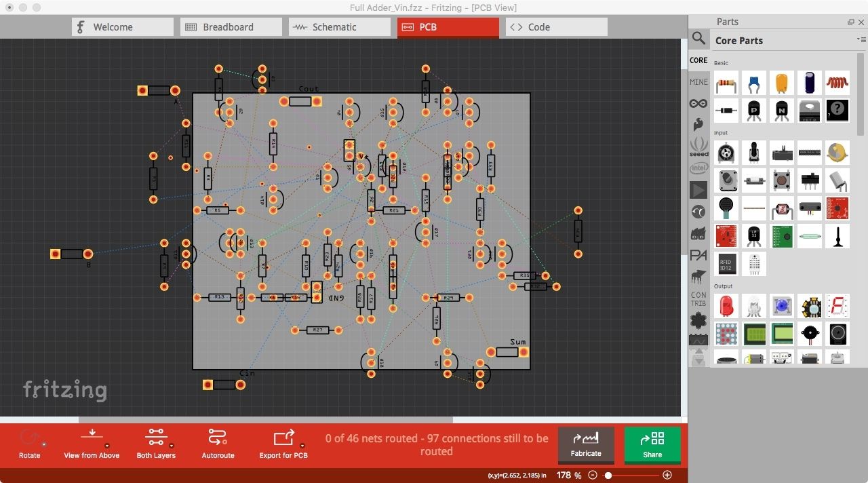Select the mystery question-mark part
This screenshot has height=483, width=868.
pos(837,110)
